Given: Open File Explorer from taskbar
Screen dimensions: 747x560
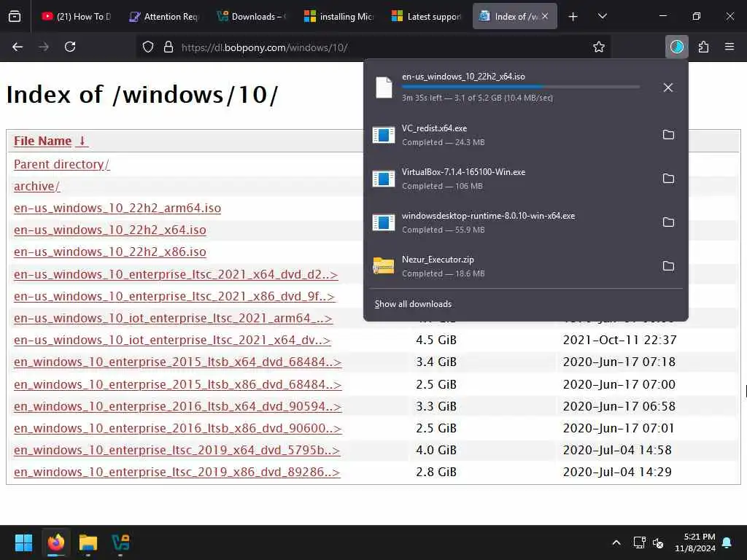Looking at the screenshot, I should [x=88, y=542].
